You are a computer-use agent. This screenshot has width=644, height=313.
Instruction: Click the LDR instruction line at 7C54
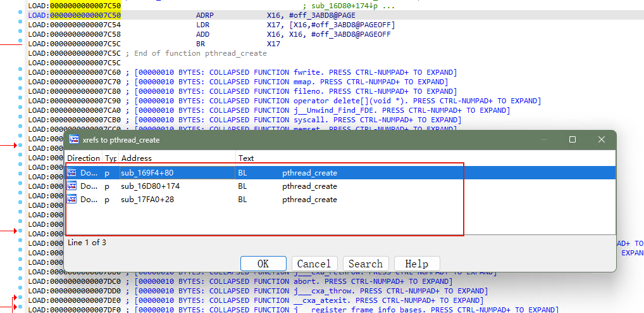(211, 25)
